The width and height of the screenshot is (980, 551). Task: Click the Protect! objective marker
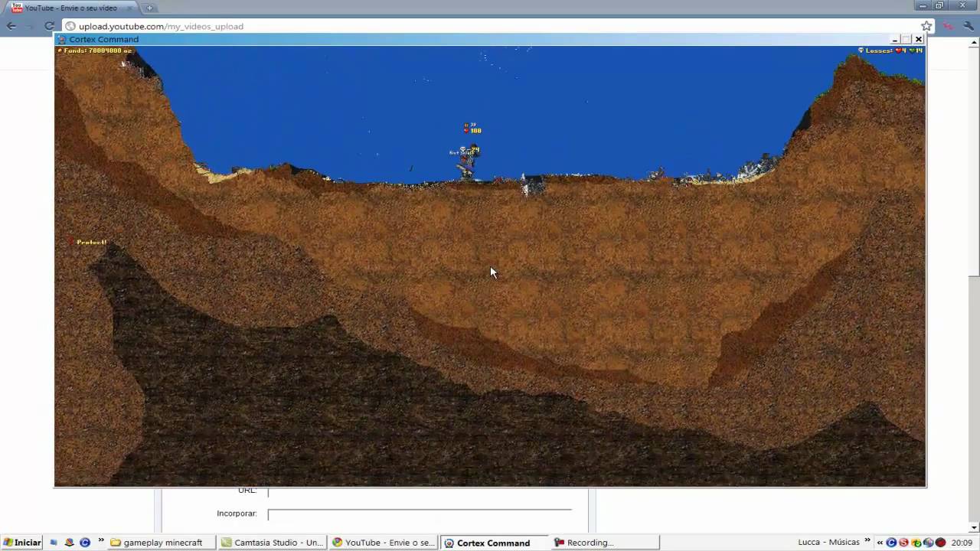pyautogui.click(x=87, y=242)
